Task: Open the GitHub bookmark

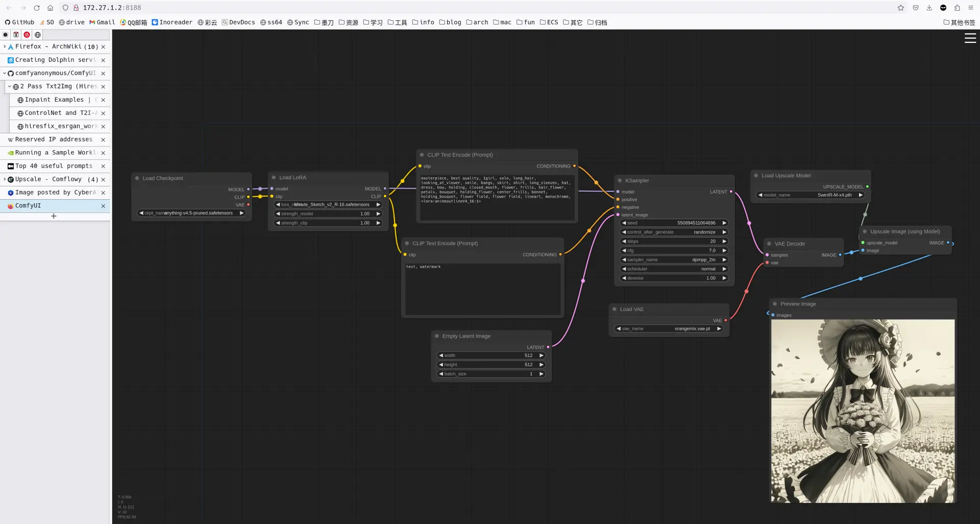Action: point(19,22)
